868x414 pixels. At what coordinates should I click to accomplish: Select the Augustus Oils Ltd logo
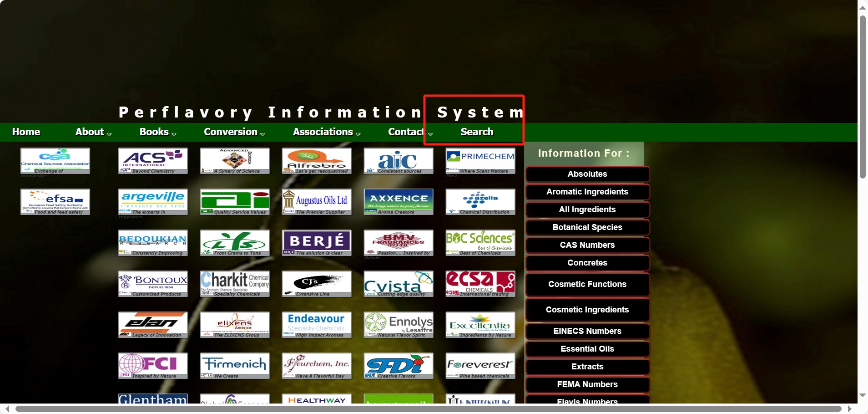click(x=317, y=201)
